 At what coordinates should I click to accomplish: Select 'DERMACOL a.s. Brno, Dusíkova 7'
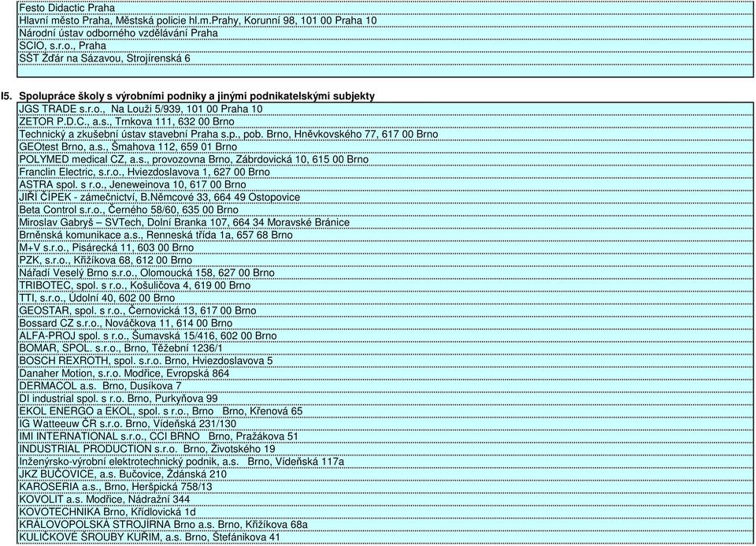point(385,385)
